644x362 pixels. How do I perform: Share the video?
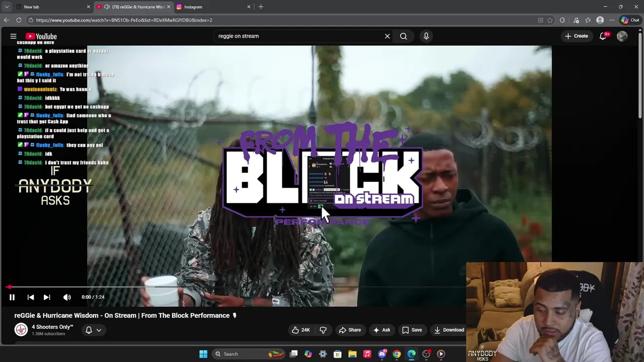(350, 330)
